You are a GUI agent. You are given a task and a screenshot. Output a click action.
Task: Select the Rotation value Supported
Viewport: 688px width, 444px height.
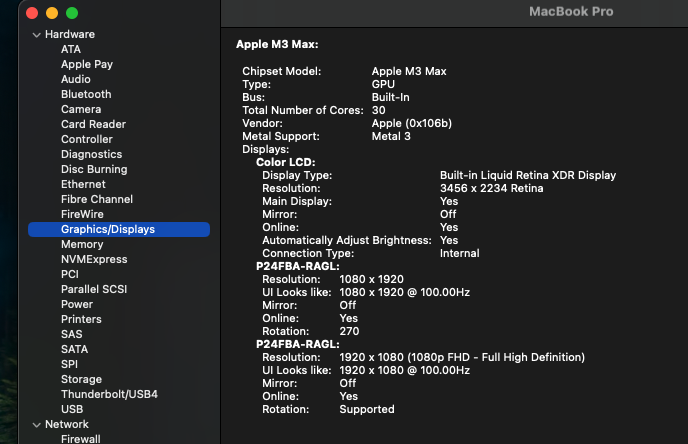(367, 409)
